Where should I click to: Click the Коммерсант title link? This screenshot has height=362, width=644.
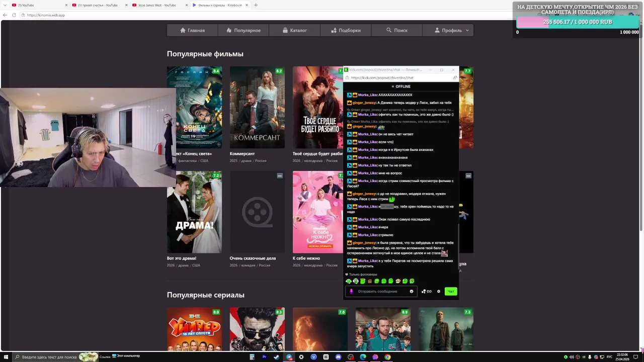(243, 153)
